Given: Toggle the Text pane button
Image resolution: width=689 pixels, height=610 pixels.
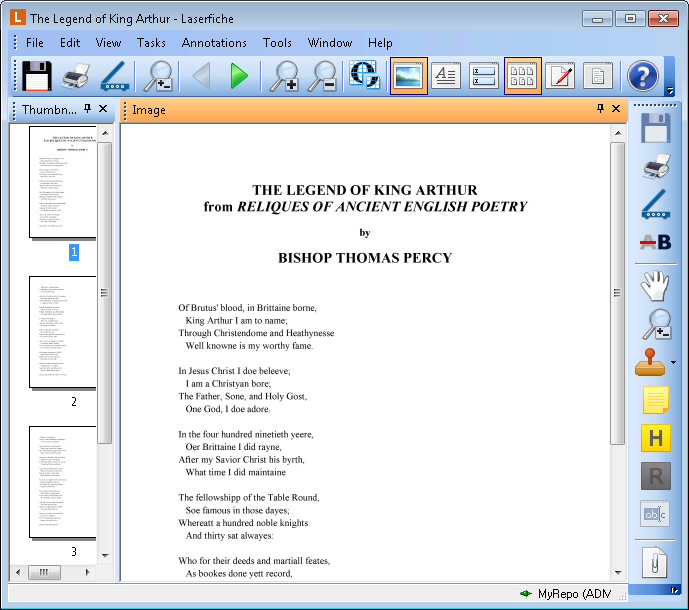Looking at the screenshot, I should pos(446,76).
